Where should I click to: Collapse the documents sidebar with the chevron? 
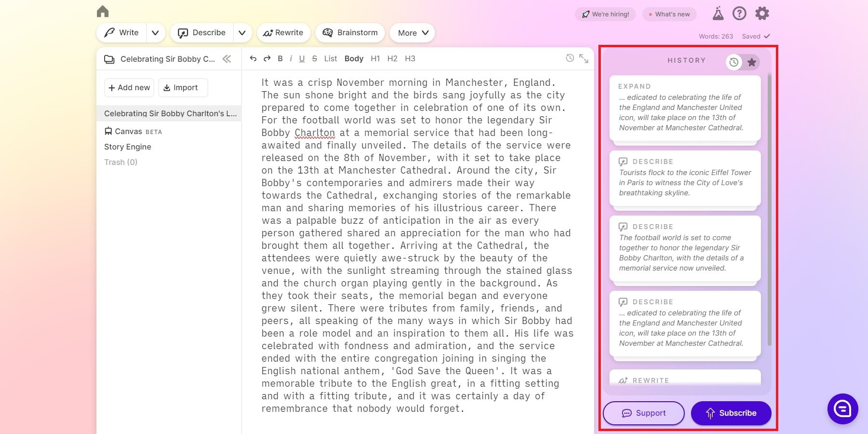(226, 59)
